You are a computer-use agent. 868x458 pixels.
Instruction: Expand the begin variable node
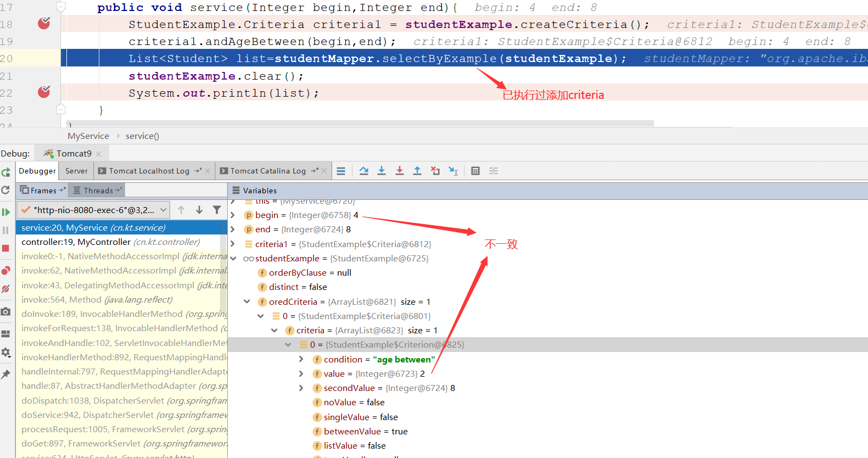coord(233,215)
